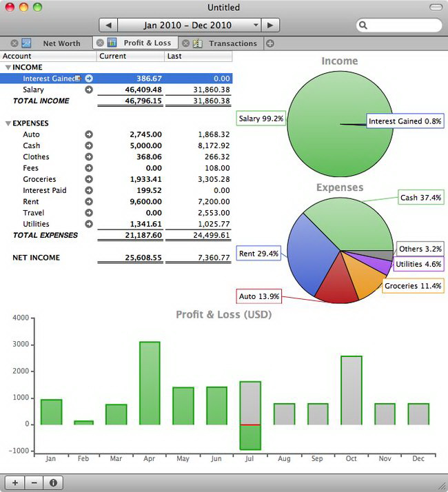
Task: Collapse the EXPENSES group
Action: 8,123
